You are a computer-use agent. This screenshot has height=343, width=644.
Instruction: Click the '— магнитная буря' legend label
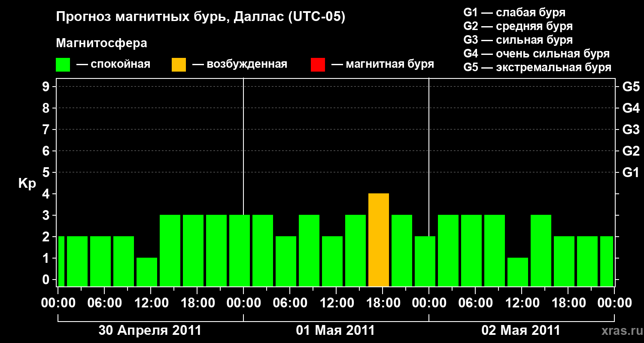pyautogui.click(x=383, y=65)
